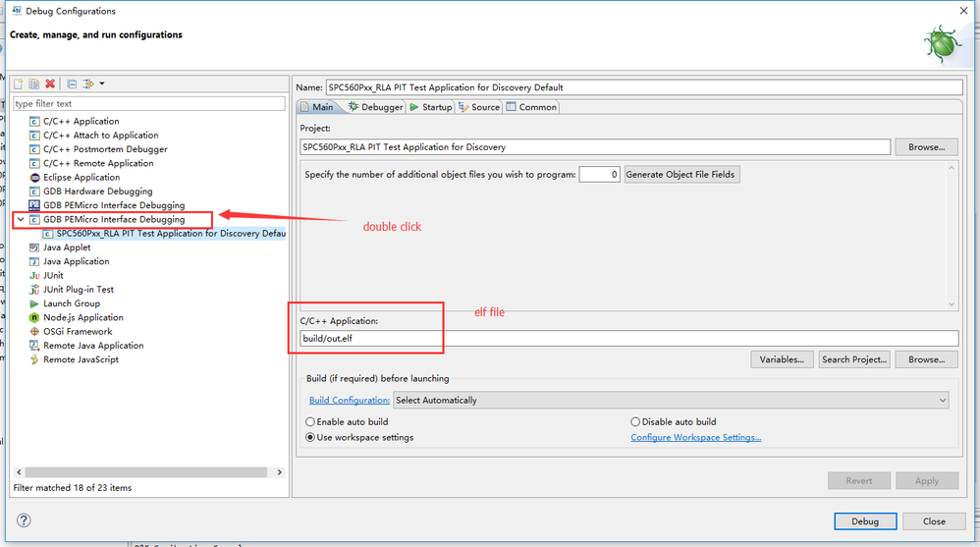980x547 pixels.
Task: Click the JUnit icon
Action: (x=34, y=276)
